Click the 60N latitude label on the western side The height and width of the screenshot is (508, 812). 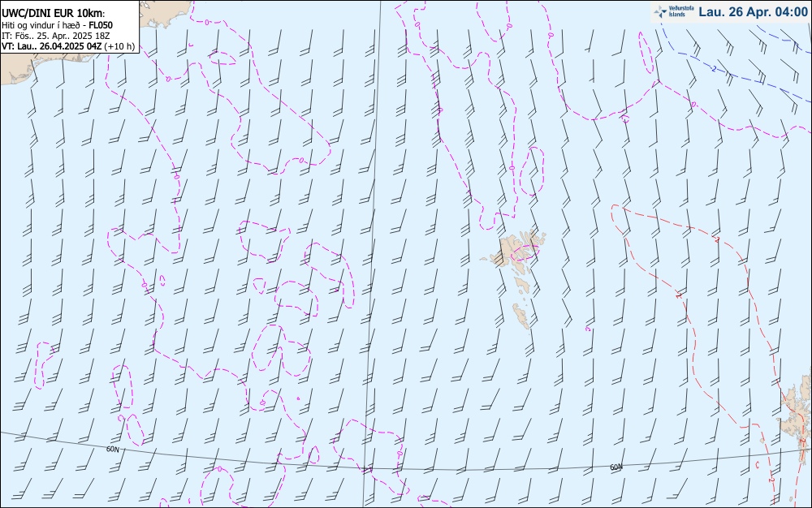point(113,449)
